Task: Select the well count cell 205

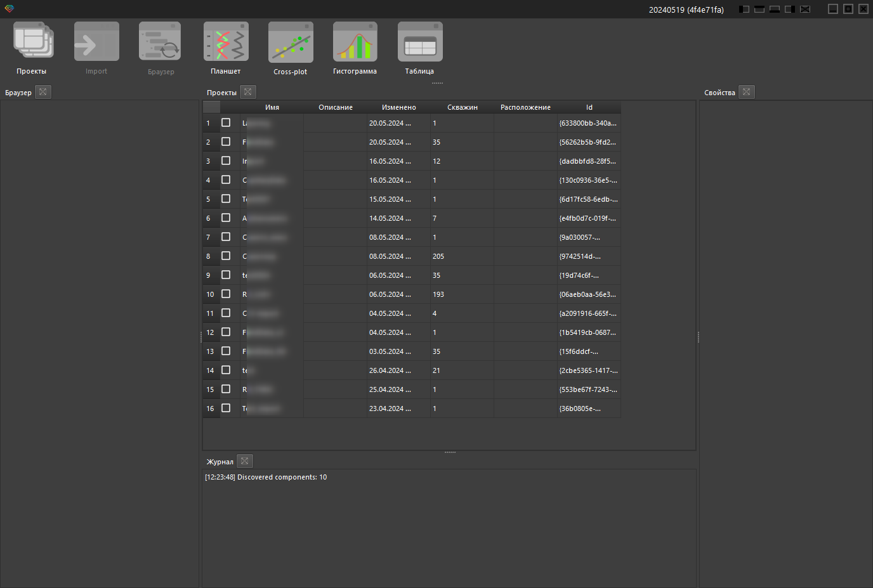Action: tap(463, 256)
